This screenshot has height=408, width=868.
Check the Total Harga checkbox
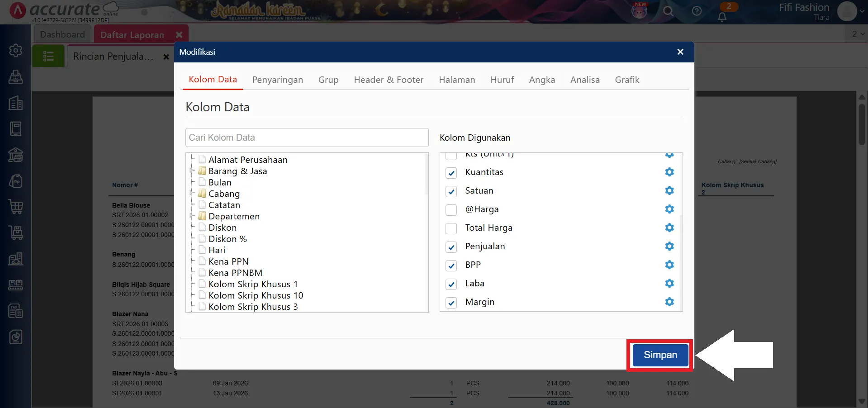point(451,228)
